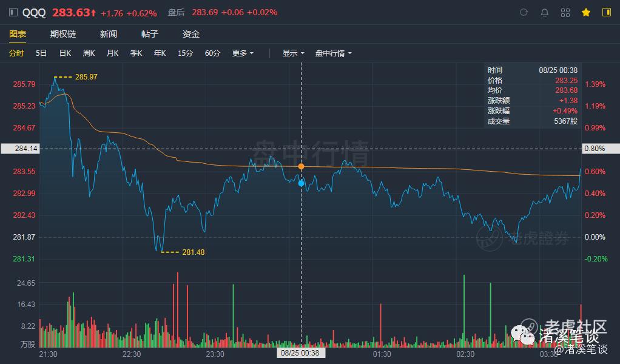Toggle the yellow favorite star

click(x=586, y=13)
